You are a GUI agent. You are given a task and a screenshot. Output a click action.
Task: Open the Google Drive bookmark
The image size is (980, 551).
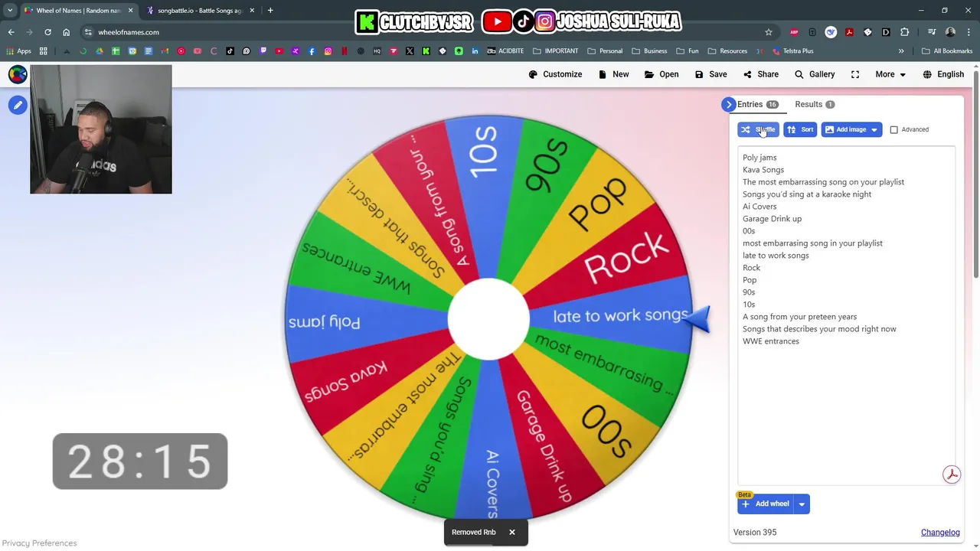pyautogui.click(x=100, y=51)
